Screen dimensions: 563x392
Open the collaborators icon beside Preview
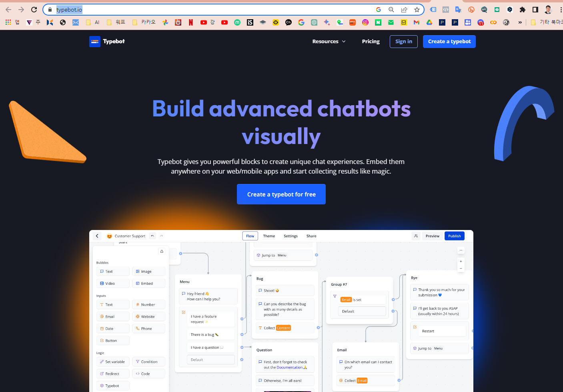point(416,236)
